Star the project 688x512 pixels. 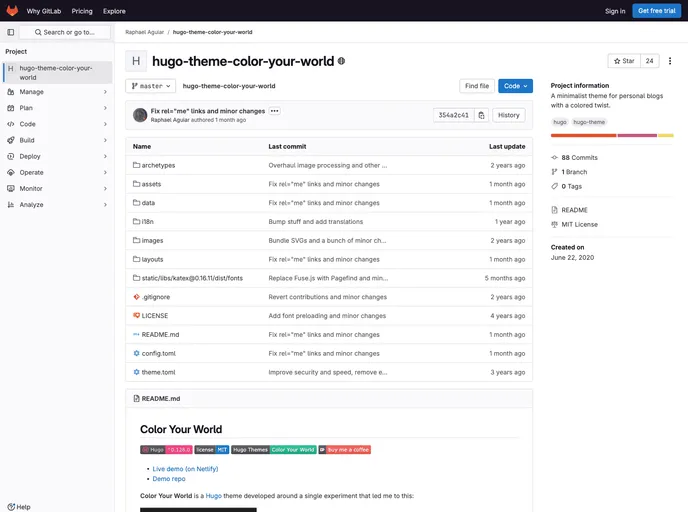[624, 61]
